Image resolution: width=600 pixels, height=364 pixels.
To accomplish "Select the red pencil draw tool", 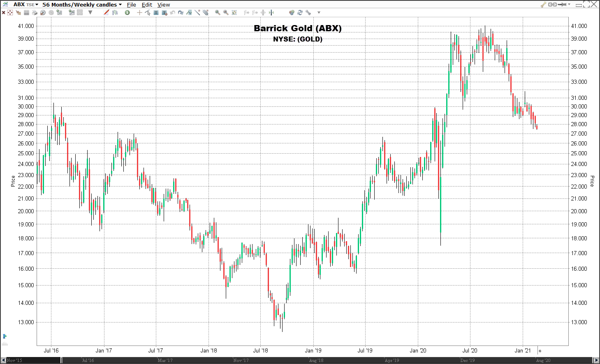I will click(107, 13).
